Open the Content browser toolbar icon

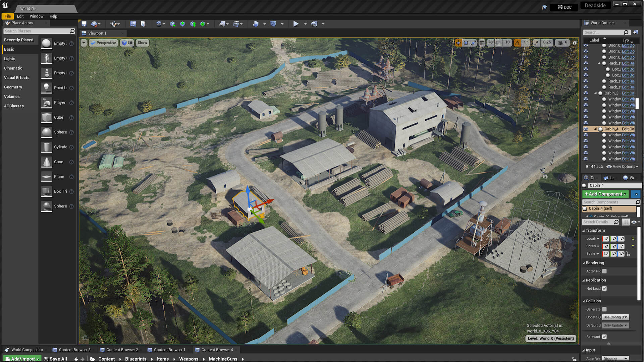pos(133,24)
